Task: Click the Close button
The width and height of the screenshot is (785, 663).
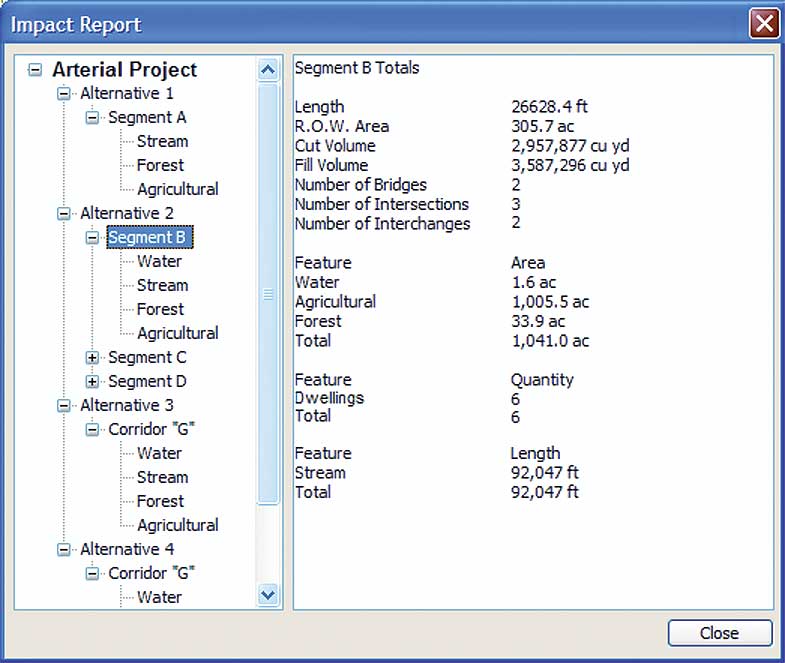Action: coord(719,633)
